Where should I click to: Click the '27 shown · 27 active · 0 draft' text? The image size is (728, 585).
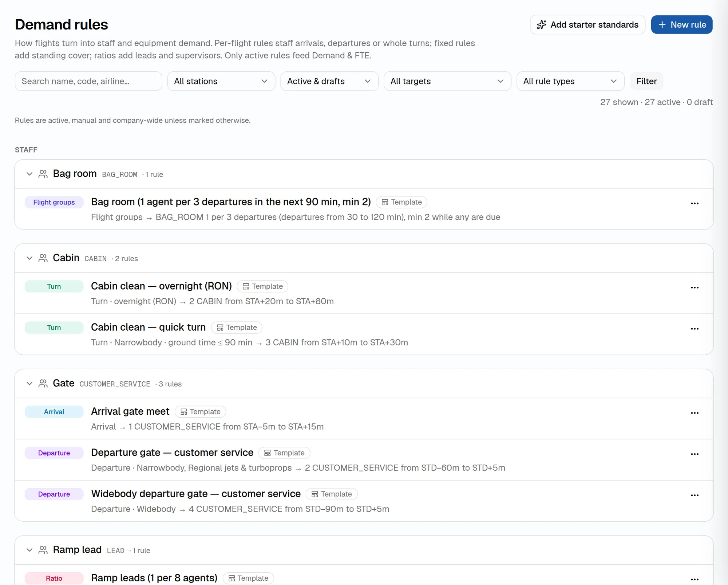(656, 102)
